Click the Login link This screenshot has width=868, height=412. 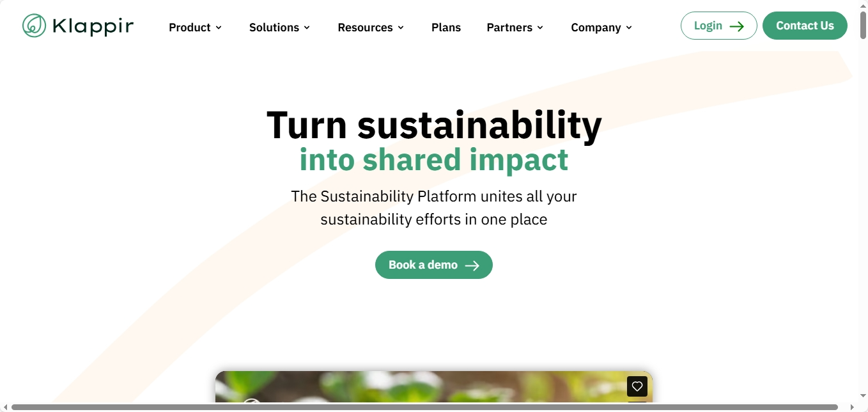pyautogui.click(x=708, y=26)
